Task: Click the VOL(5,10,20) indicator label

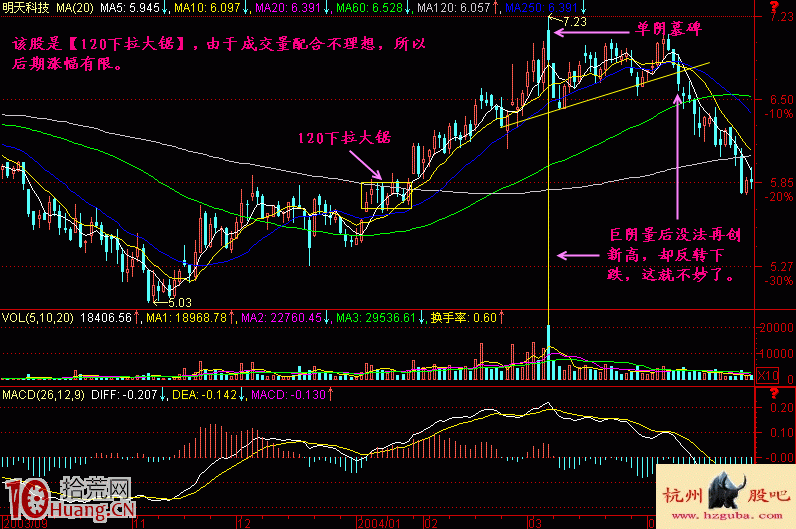Action: (38, 318)
